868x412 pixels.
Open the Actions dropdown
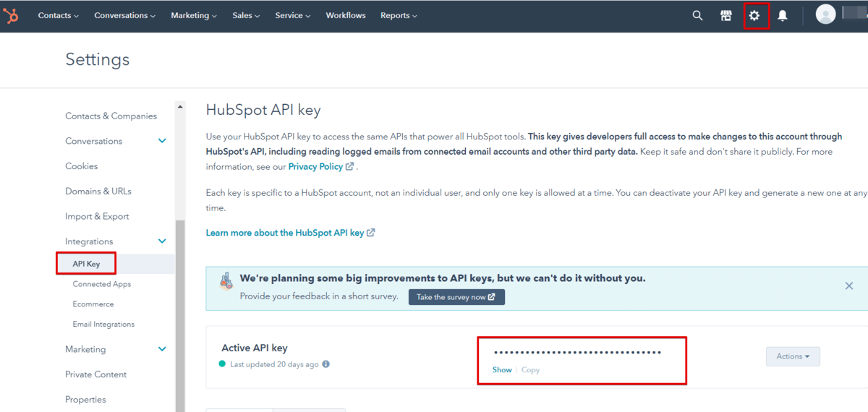(x=793, y=356)
